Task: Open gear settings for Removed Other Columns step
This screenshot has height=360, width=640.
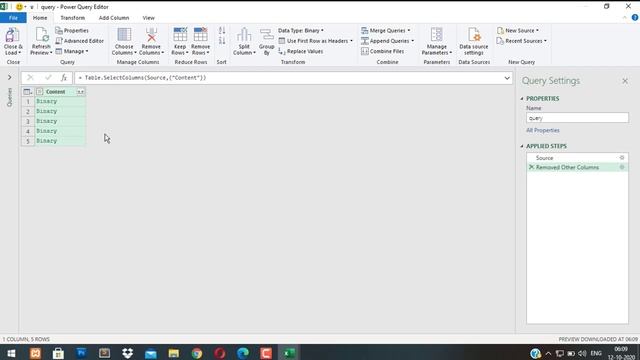Action: [x=622, y=167]
